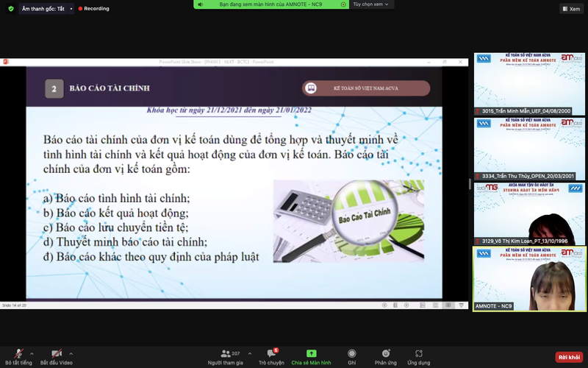Open the Ứng dụng apps icon
Image resolution: width=588 pixels, height=368 pixels.
click(x=419, y=354)
